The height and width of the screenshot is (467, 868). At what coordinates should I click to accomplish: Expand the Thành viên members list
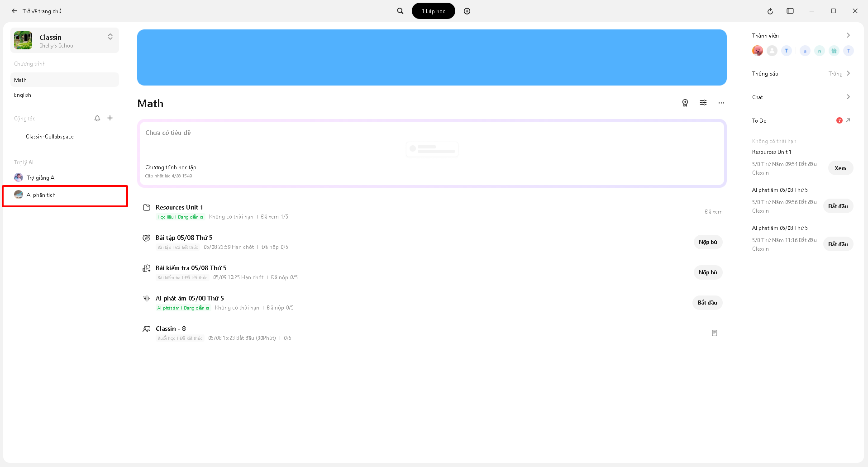848,35
